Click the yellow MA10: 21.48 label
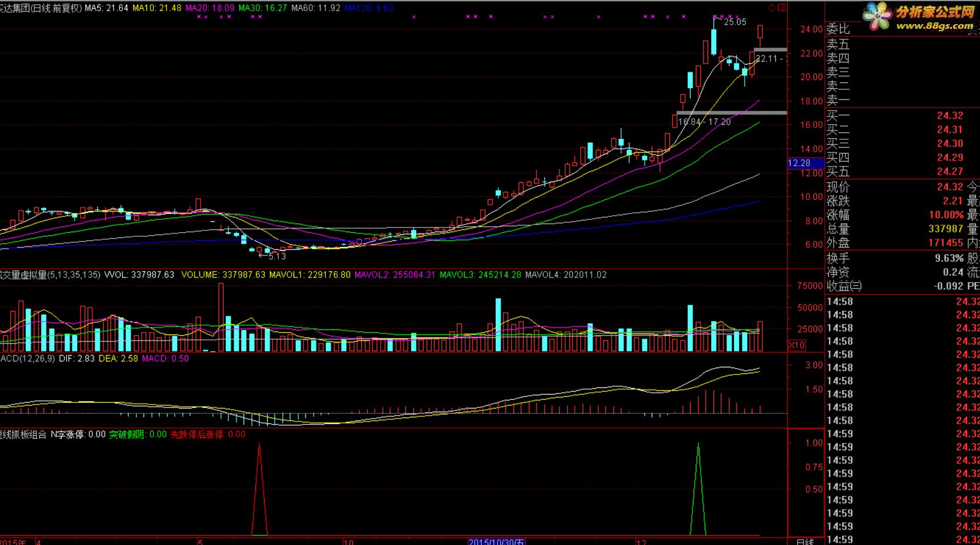This screenshot has width=980, height=545. tap(157, 8)
